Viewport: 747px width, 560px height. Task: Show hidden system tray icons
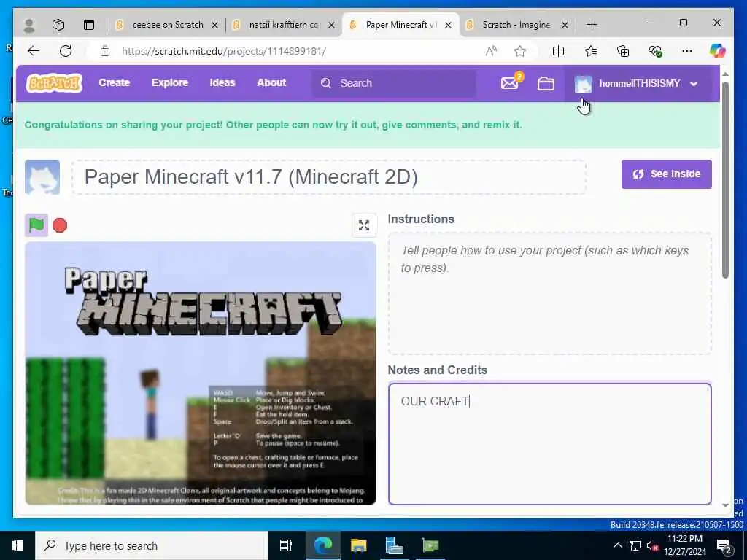tap(617, 545)
